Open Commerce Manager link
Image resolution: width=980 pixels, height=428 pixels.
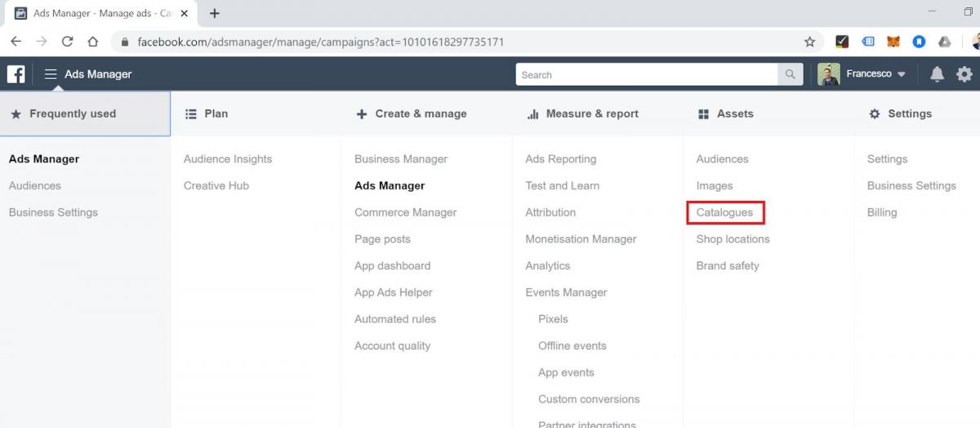[x=405, y=212]
